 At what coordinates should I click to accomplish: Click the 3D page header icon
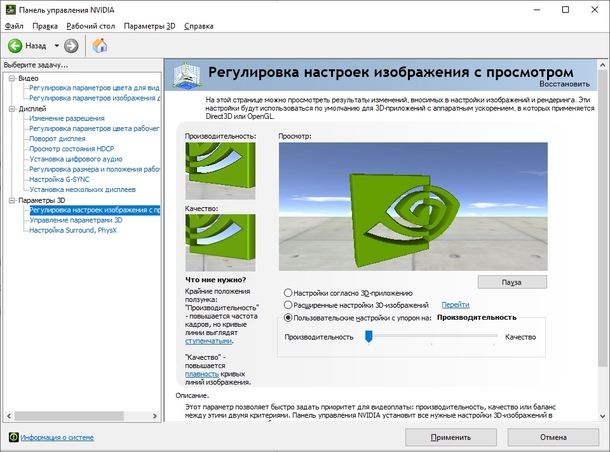187,75
